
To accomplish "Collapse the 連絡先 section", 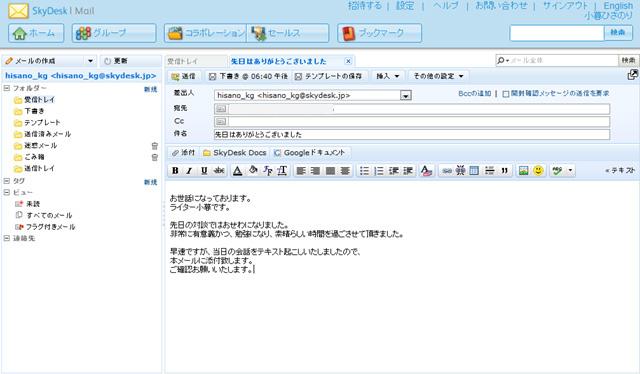I will pos(7,238).
